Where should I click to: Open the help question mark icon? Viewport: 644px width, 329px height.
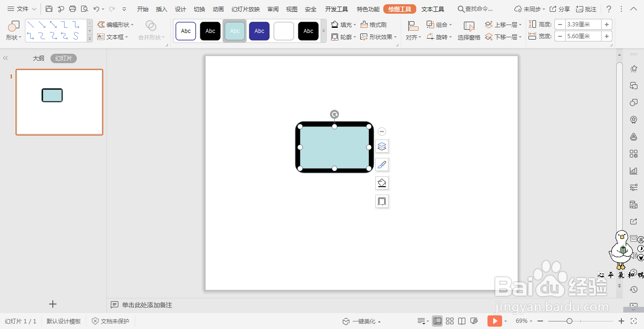point(609,9)
